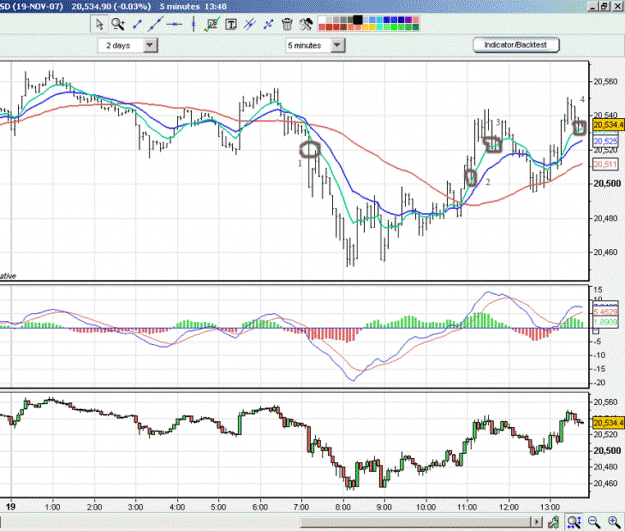This screenshot has width=625, height=531.
Task: Open the chart properties wrench icon at the bottom
Action: tap(553, 521)
